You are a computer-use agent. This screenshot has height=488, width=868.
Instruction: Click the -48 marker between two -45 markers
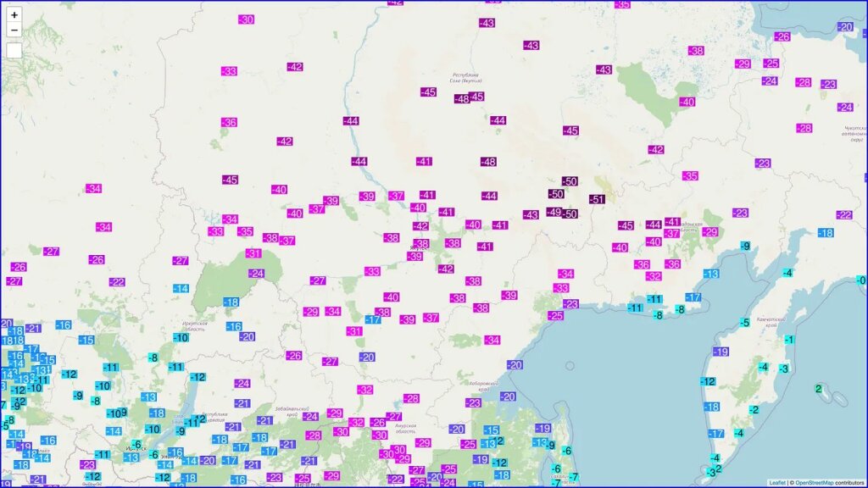pyautogui.click(x=462, y=99)
